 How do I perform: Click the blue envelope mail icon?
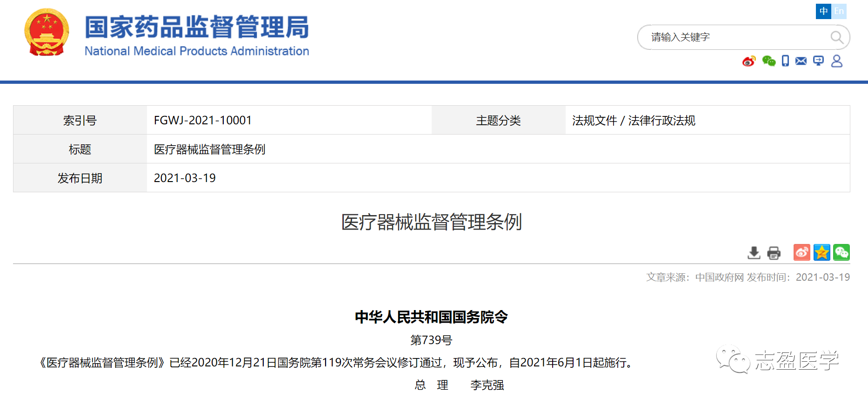click(801, 61)
